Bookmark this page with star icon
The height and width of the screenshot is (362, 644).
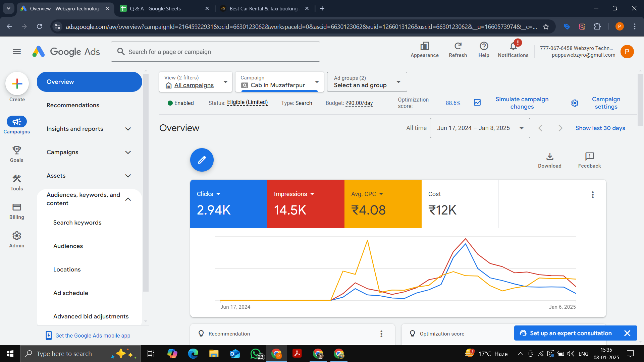546,26
